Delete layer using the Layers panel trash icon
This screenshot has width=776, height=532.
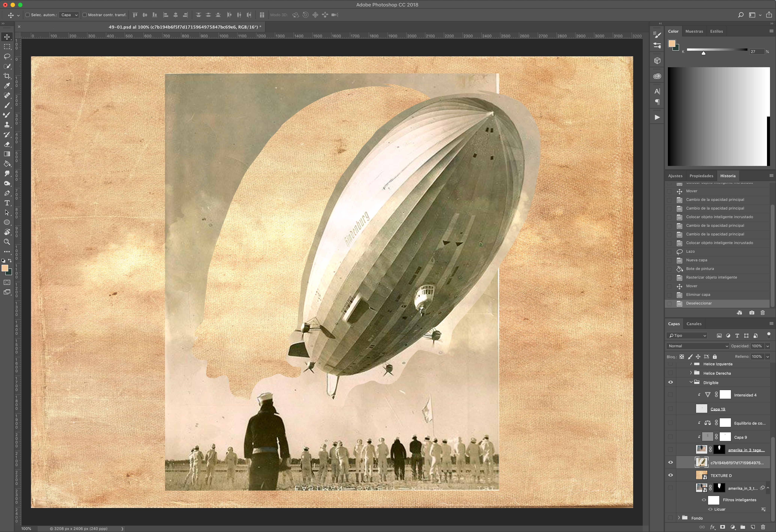click(x=763, y=527)
